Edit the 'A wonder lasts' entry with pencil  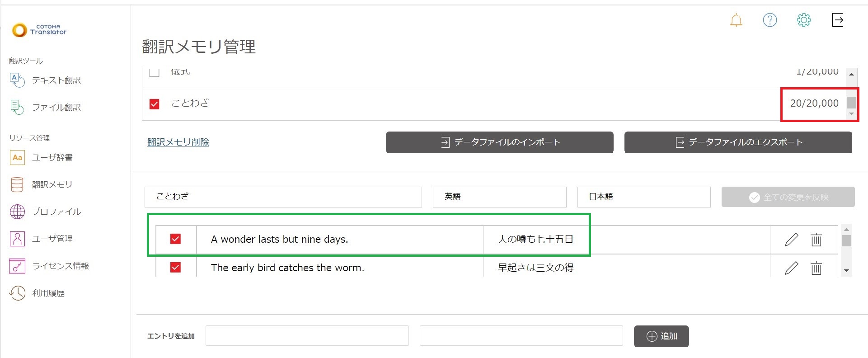click(791, 240)
